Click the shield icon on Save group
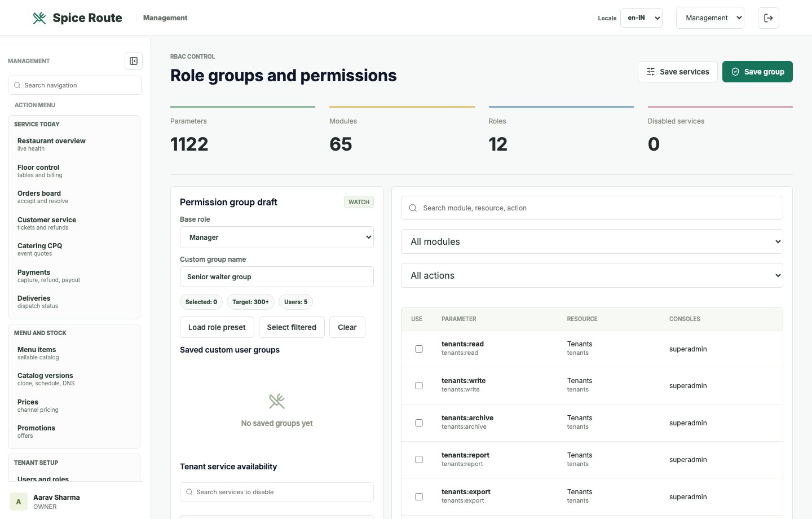 [x=735, y=72]
